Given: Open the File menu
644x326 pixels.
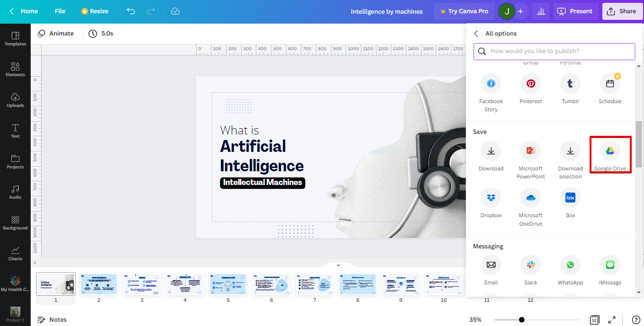Looking at the screenshot, I should pyautogui.click(x=60, y=11).
